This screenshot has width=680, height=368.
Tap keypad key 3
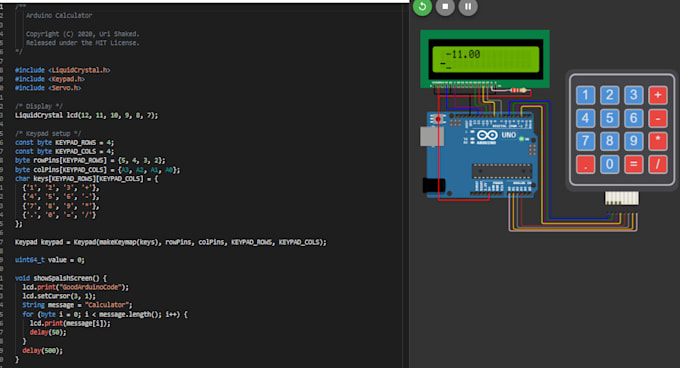633,95
